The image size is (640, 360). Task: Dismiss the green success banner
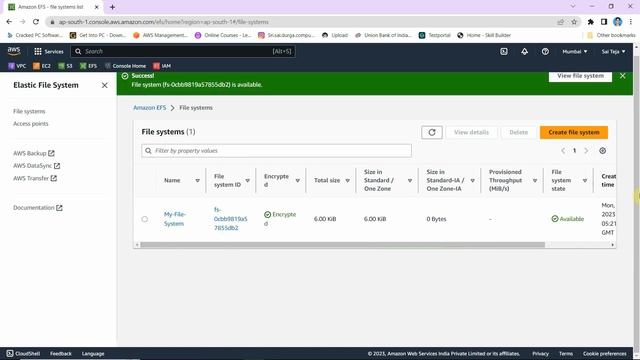(x=622, y=76)
